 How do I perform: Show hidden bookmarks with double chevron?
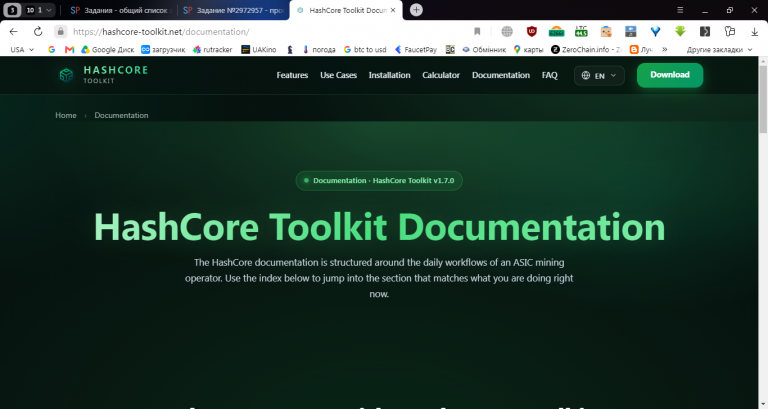[665, 49]
